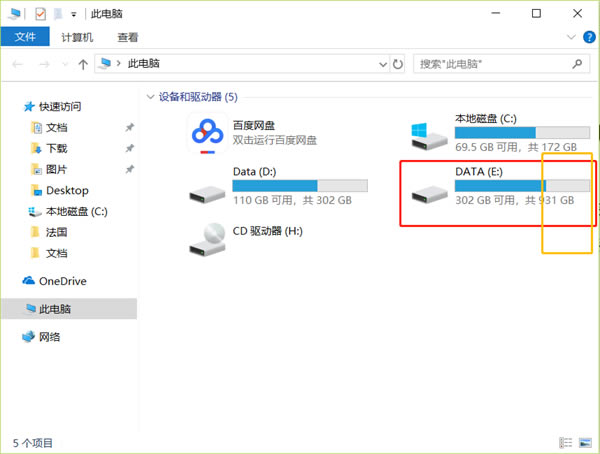
Task: Click the search 此电脑 input field
Action: tap(501, 64)
